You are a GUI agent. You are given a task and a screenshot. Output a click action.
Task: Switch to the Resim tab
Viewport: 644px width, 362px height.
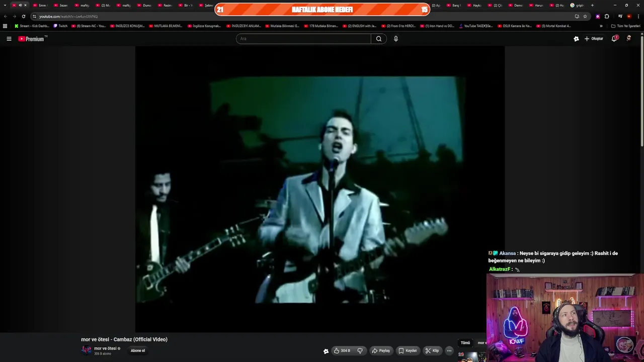(x=165, y=5)
